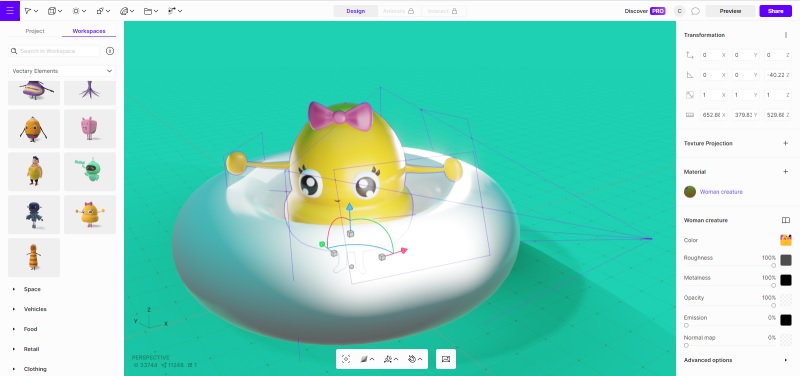
Task: Click the Metalness black swatch
Action: click(786, 280)
